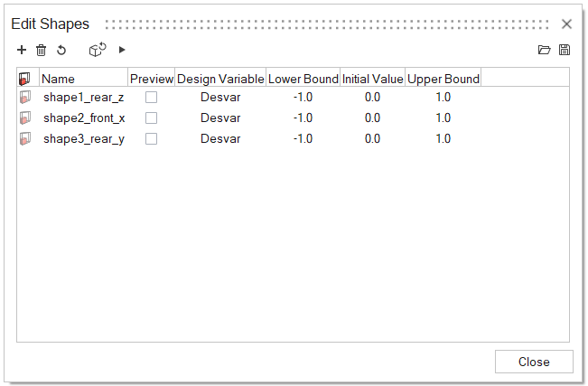Click the Design Variable column header
This screenshot has width=588, height=386.
pos(221,79)
